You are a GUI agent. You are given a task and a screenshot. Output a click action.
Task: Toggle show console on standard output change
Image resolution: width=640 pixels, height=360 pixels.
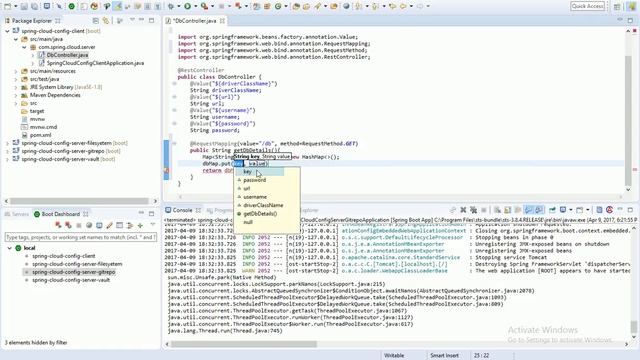tap(529, 210)
